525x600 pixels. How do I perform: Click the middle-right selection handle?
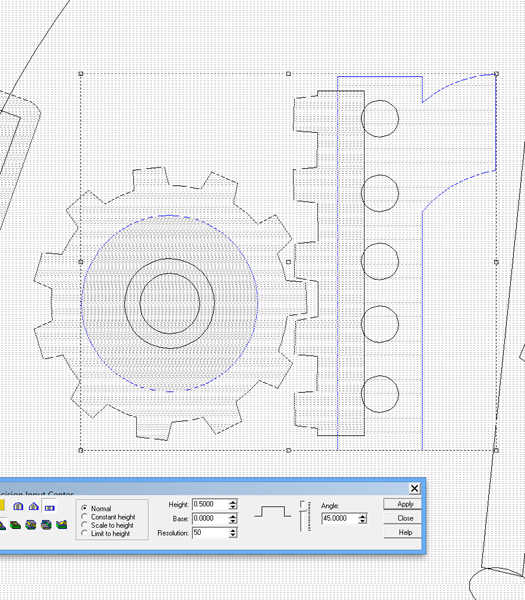pos(496,262)
